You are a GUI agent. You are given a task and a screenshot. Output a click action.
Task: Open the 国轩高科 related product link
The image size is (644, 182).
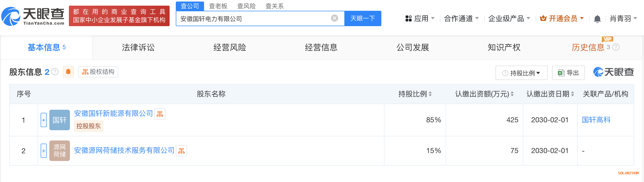click(596, 120)
